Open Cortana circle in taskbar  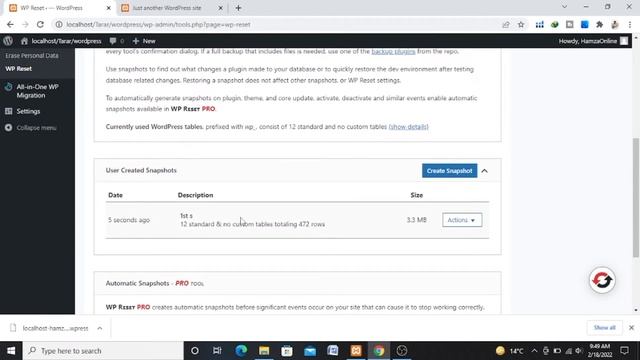click(x=195, y=351)
